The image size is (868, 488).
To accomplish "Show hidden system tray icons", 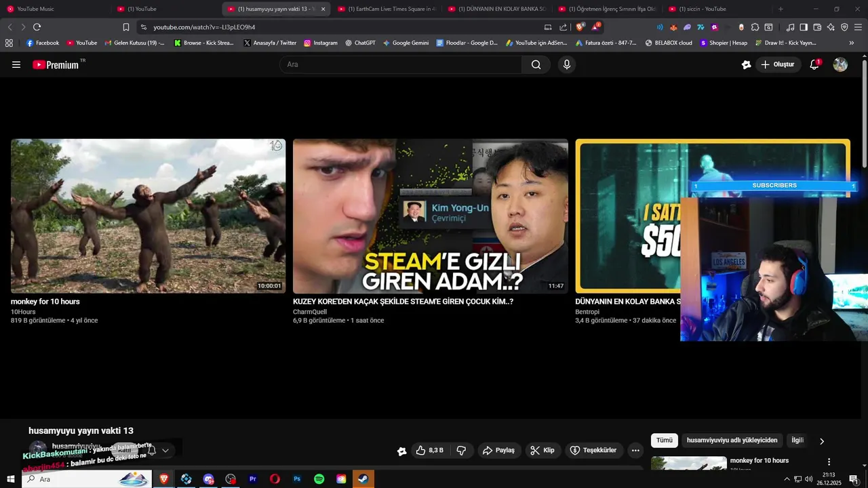I will coord(787,479).
